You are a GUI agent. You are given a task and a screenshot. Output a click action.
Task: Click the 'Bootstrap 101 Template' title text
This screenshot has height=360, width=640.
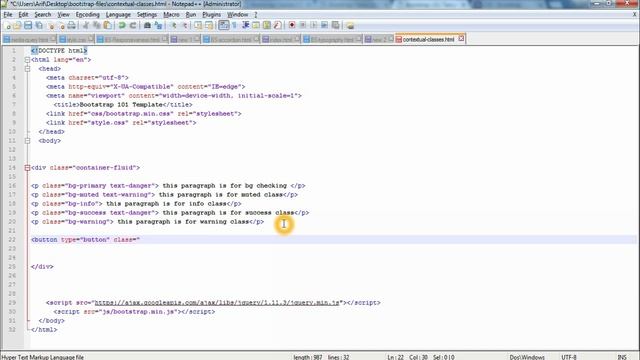(x=121, y=104)
